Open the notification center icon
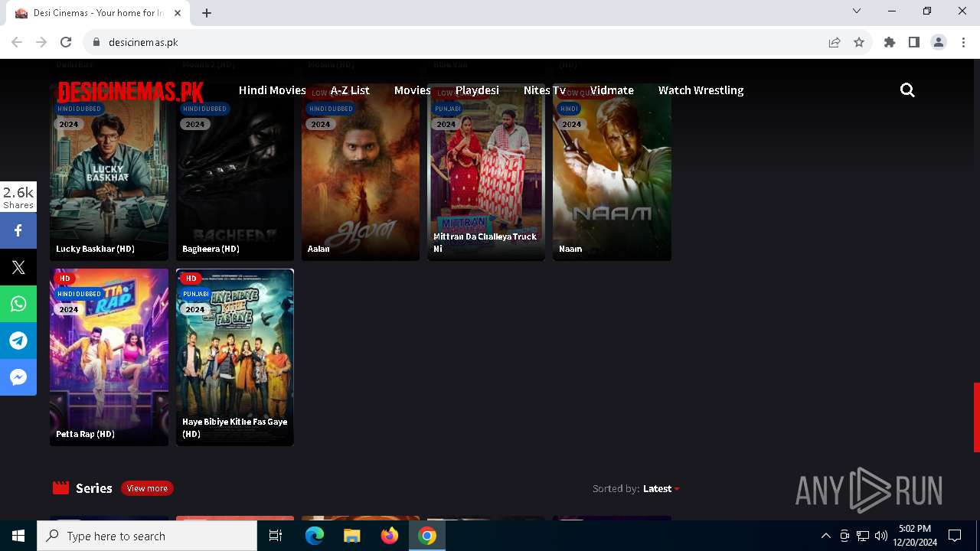 pyautogui.click(x=955, y=536)
